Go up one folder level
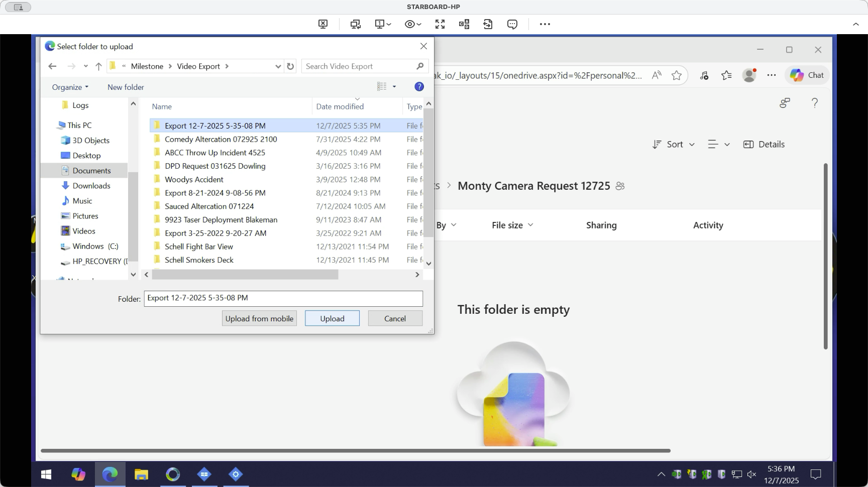The width and height of the screenshot is (868, 487). click(98, 66)
